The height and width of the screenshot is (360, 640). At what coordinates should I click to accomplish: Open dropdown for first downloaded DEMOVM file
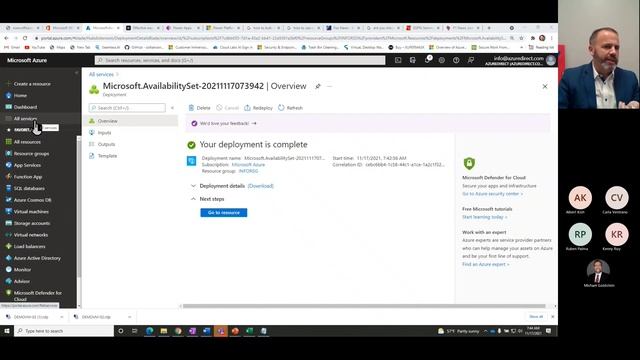62,317
